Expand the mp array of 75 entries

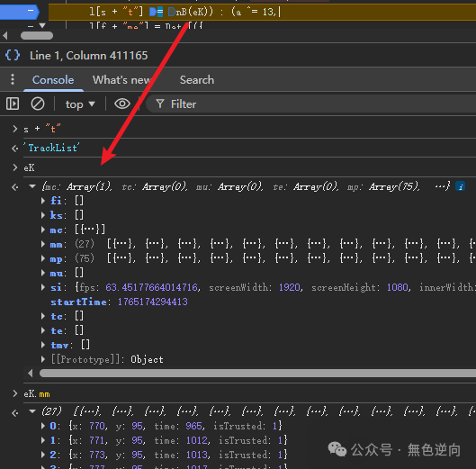pos(43,258)
